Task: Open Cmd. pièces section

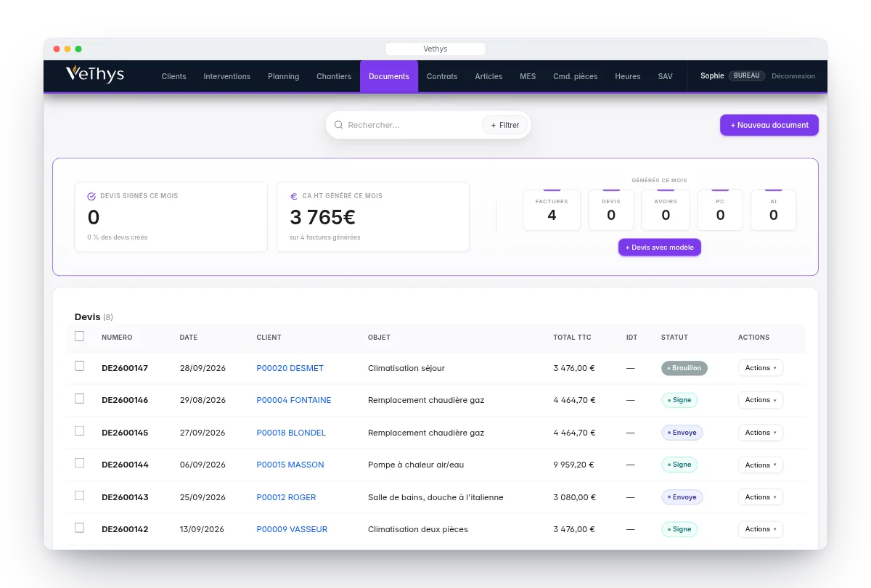Action: coord(576,76)
